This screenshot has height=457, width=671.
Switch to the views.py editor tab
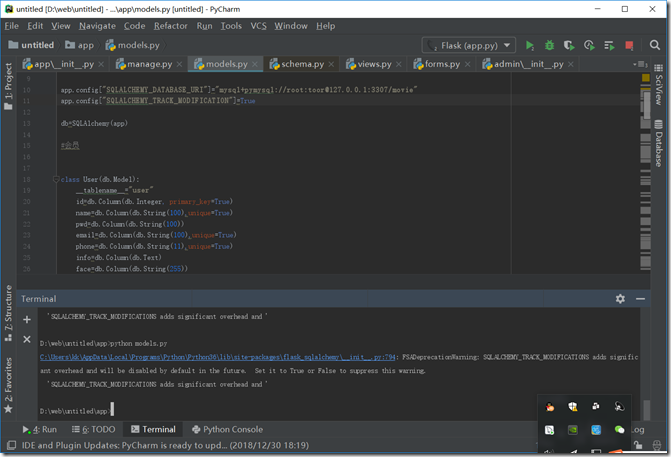[374, 64]
